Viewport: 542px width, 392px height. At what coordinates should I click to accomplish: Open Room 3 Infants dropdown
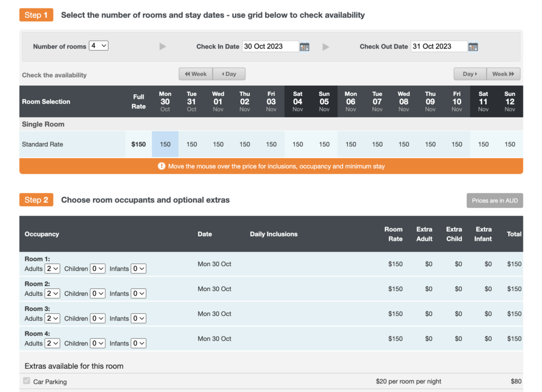click(139, 318)
